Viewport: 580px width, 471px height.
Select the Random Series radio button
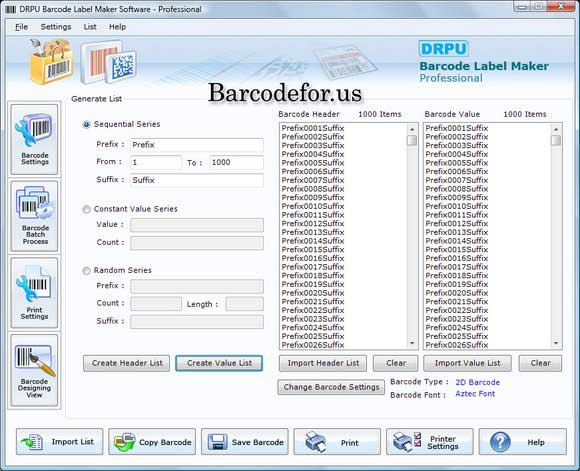[x=86, y=271]
